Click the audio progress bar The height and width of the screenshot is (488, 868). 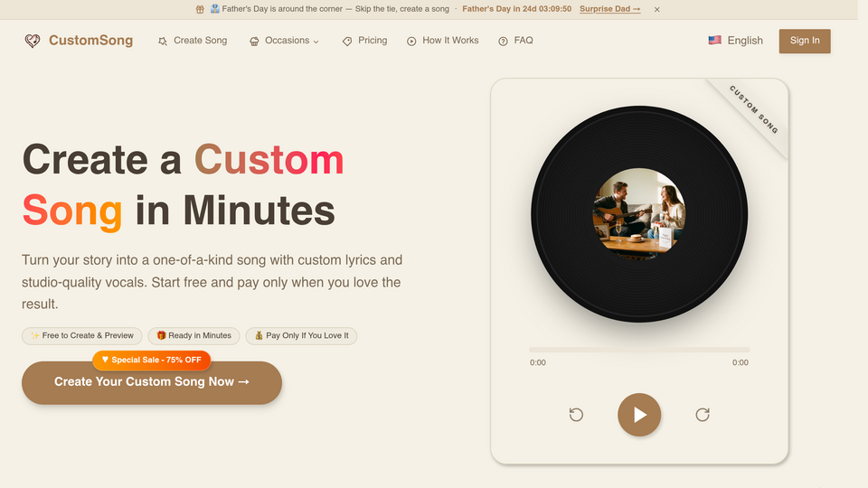(x=639, y=350)
